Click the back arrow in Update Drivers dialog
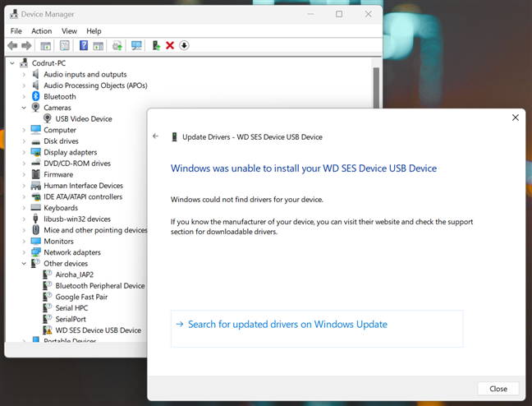This screenshot has width=532, height=406. 156,136
